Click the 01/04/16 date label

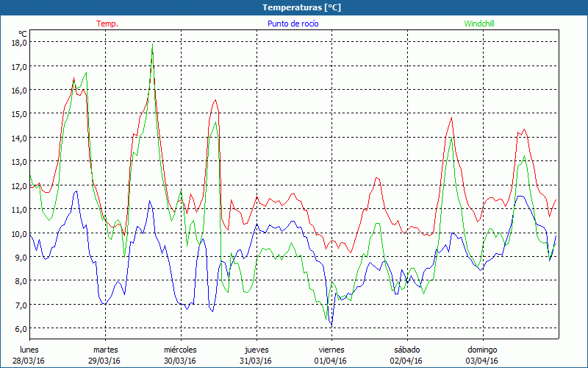(331, 361)
